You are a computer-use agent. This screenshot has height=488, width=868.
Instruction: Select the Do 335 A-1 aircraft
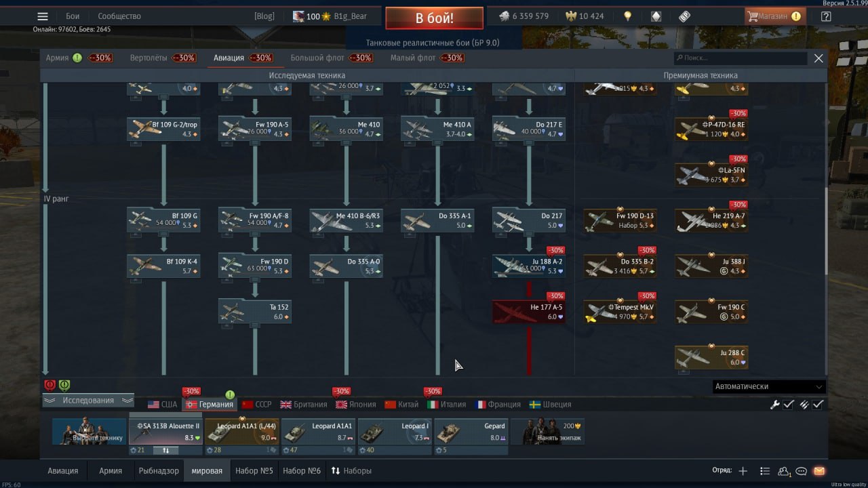click(x=437, y=220)
